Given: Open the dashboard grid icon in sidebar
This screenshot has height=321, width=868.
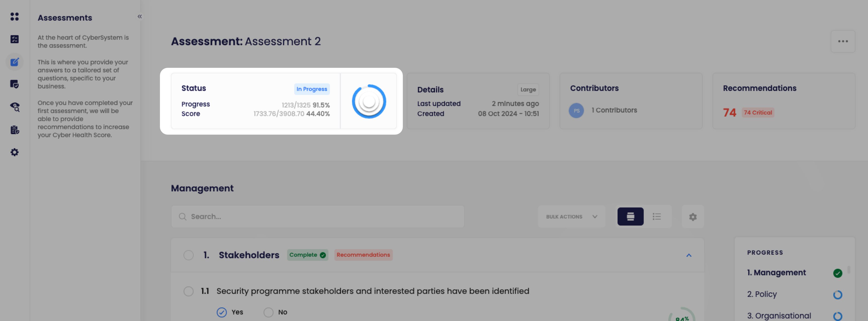Looking at the screenshot, I should [15, 17].
